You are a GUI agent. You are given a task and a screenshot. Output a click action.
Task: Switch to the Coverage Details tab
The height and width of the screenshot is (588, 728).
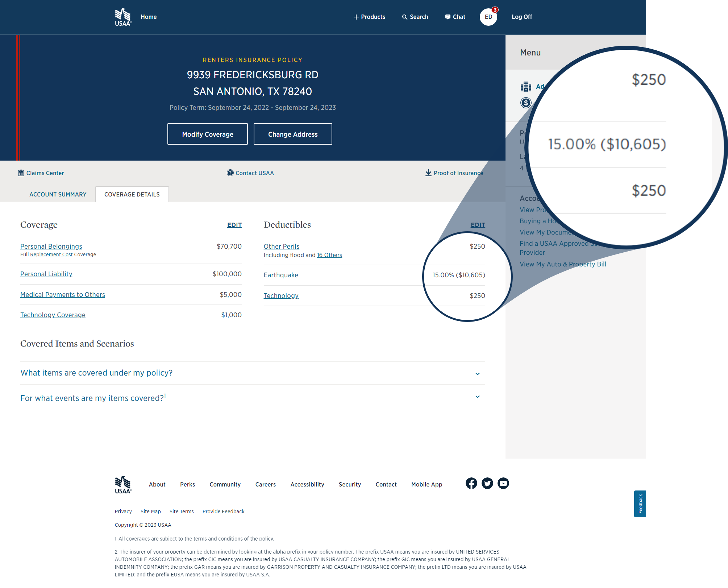[132, 194]
